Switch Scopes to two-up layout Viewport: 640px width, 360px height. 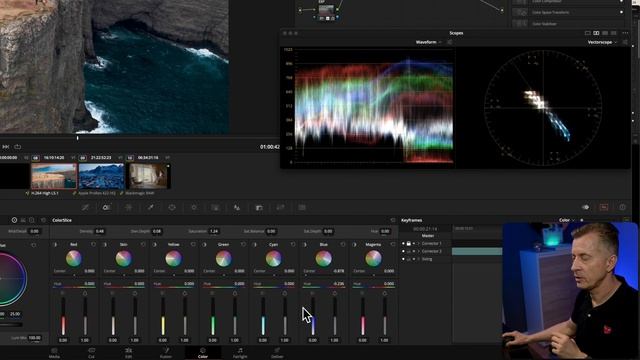point(596,33)
